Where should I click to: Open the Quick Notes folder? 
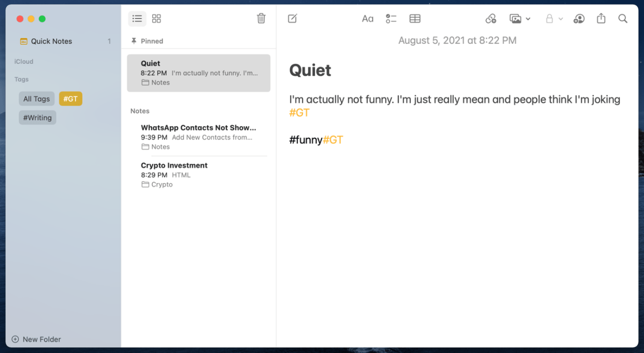[51, 41]
